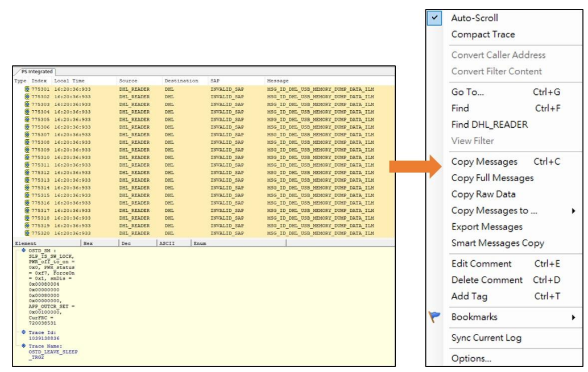Click the type icon of row 775302

pyautogui.click(x=27, y=97)
